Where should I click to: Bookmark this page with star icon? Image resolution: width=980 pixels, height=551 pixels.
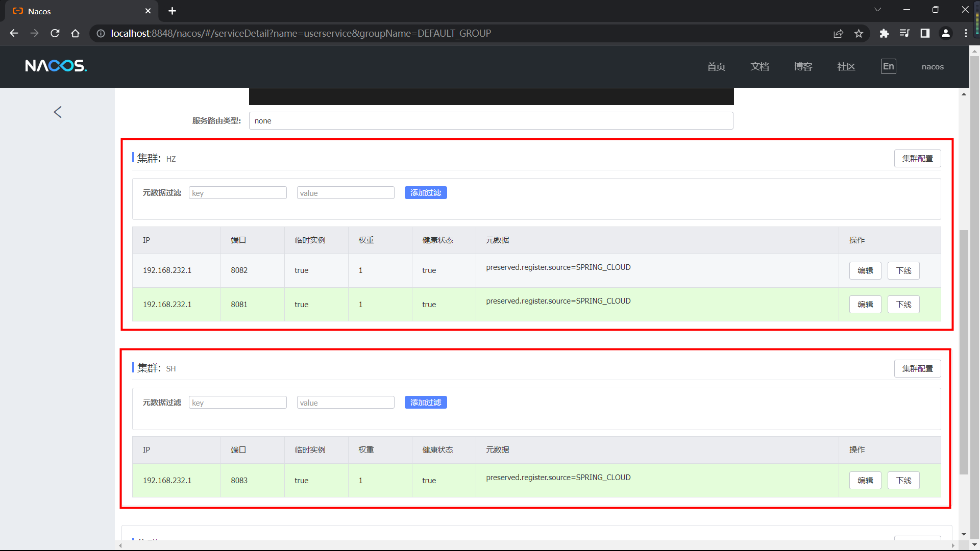(x=859, y=33)
